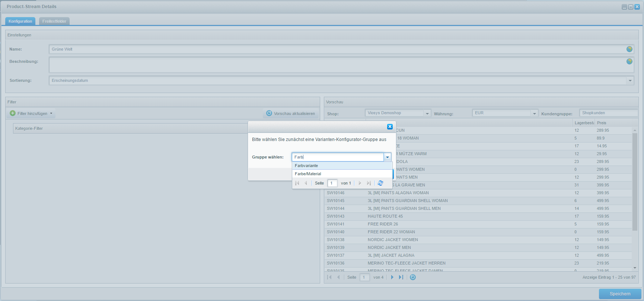Select Farbvariante from the dropdown list
644x301 pixels.
(x=342, y=166)
